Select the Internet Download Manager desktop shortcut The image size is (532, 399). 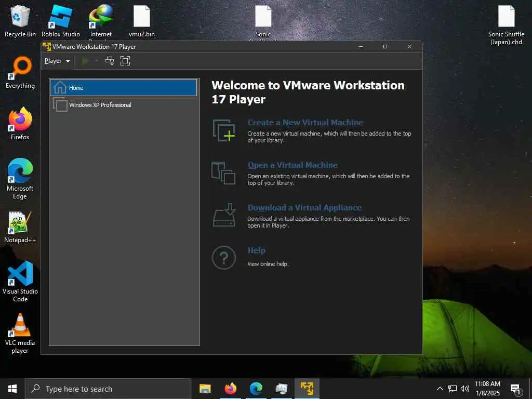pyautogui.click(x=101, y=21)
